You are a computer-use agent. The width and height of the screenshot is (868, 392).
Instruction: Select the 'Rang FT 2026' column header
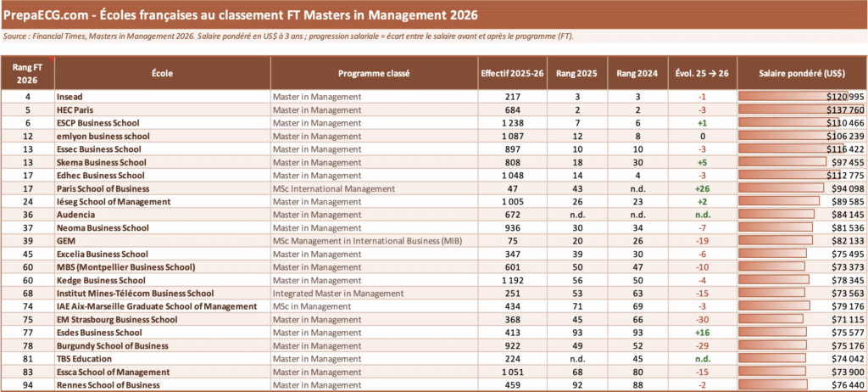[x=28, y=73]
